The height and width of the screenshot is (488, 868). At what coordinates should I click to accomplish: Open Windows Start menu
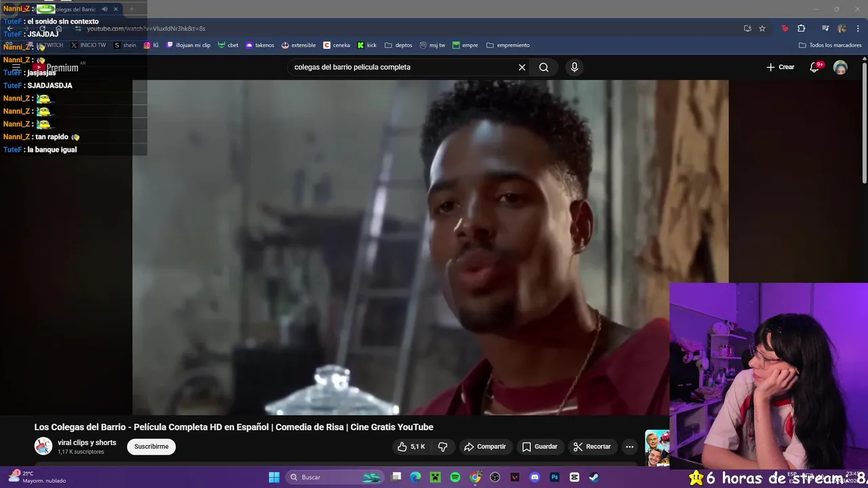[x=274, y=477]
